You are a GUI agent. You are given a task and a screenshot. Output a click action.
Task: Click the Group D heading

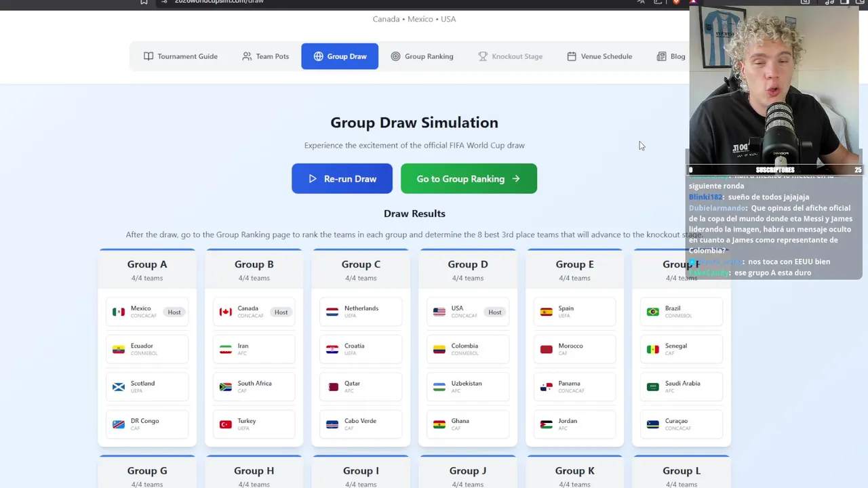[x=468, y=264]
